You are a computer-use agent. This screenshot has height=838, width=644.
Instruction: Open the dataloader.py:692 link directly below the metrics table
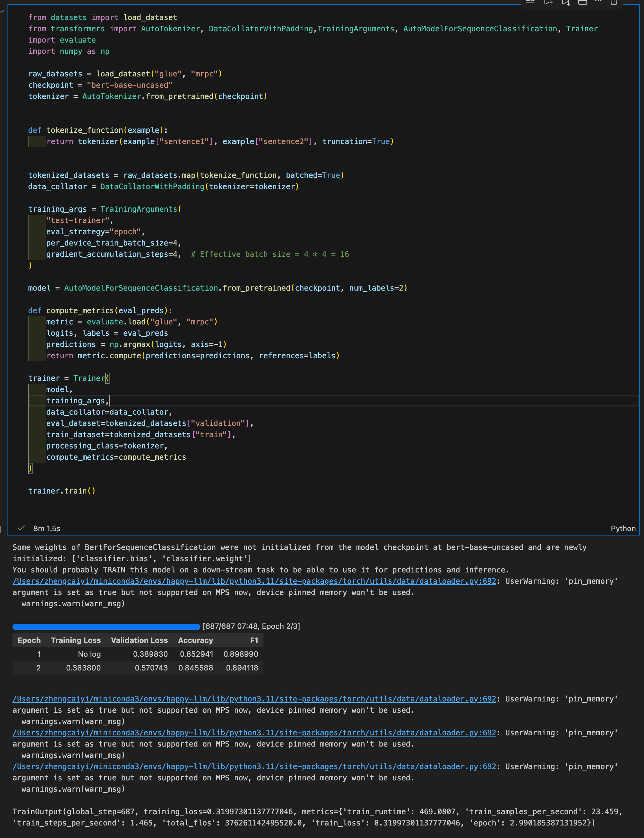254,699
